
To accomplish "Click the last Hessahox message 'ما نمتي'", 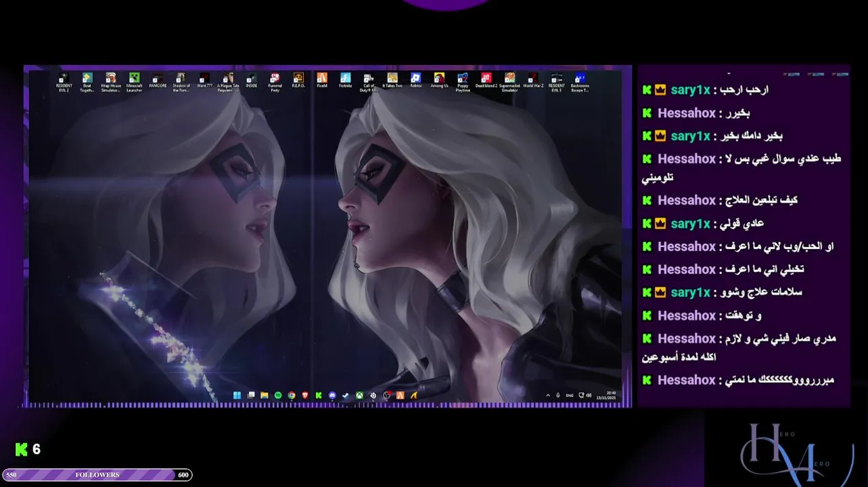I will click(779, 380).
